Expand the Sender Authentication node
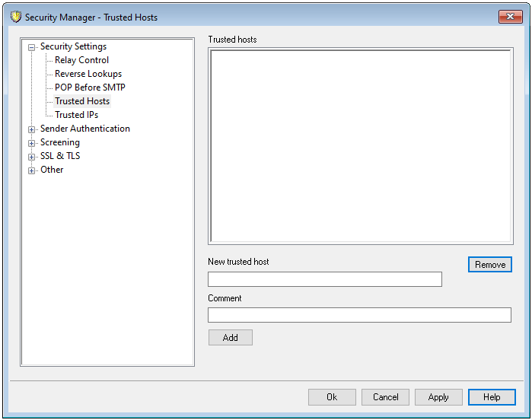Screen dimensions: 532x420 pos(32,129)
